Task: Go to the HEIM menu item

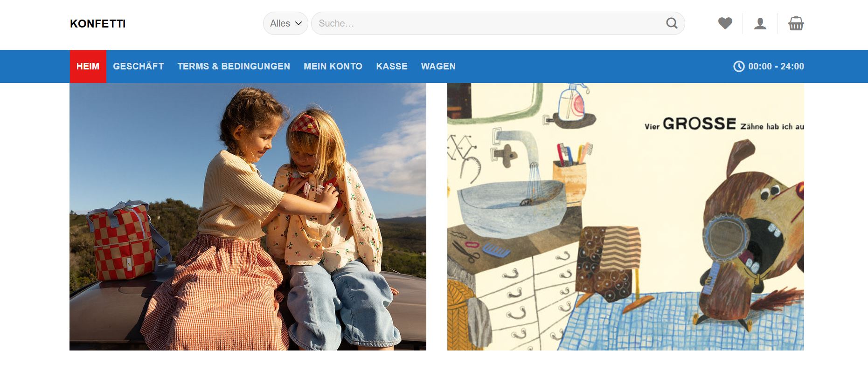Action: pyautogui.click(x=88, y=66)
